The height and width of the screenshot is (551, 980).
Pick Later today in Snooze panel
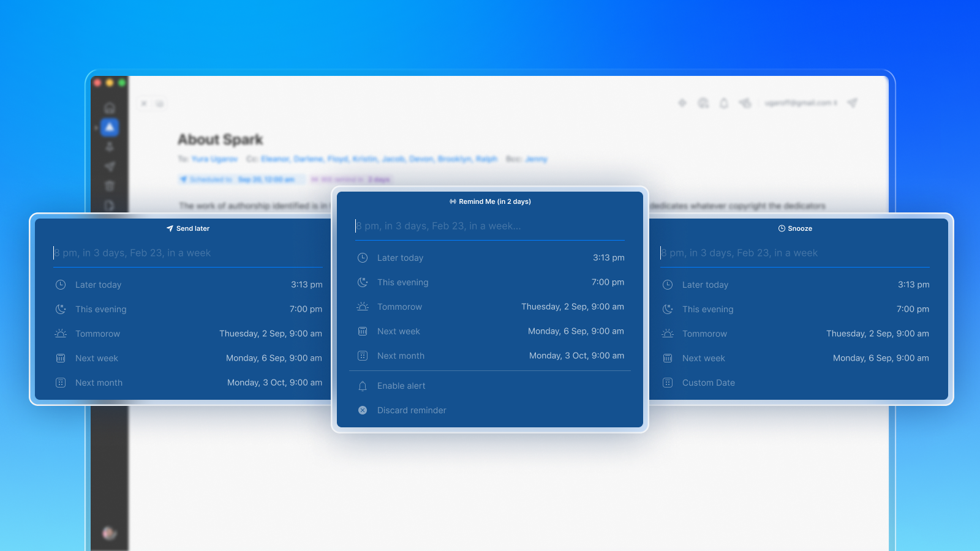(795, 285)
